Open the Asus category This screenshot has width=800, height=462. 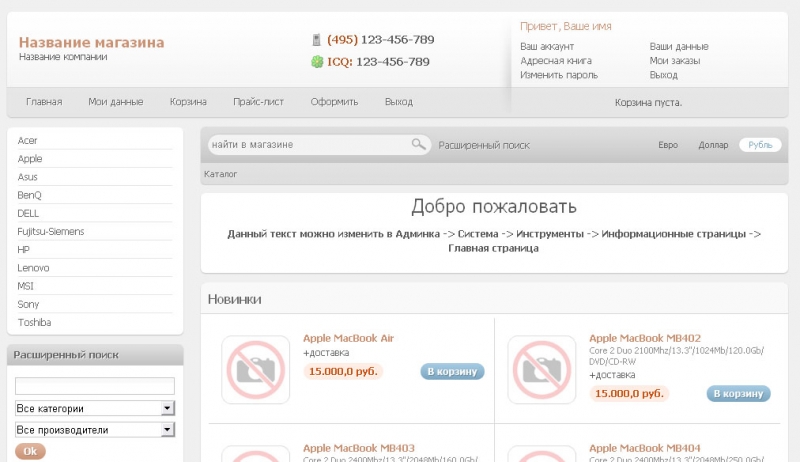coord(27,177)
